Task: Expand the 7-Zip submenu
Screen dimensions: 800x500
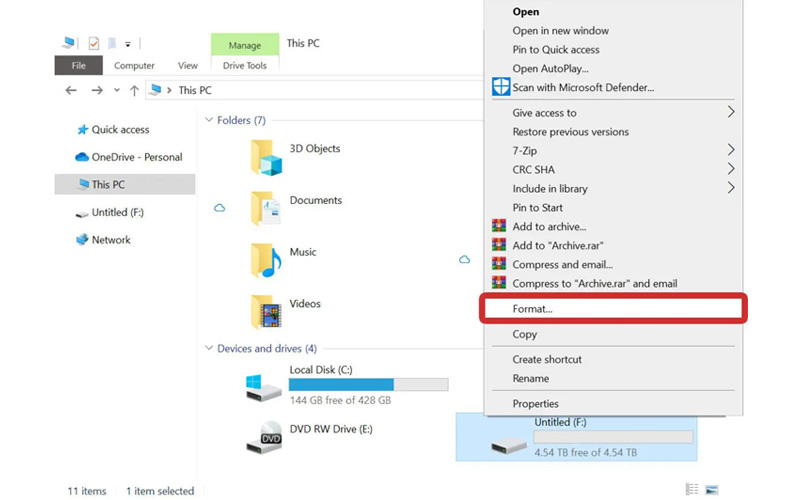Action: (731, 150)
